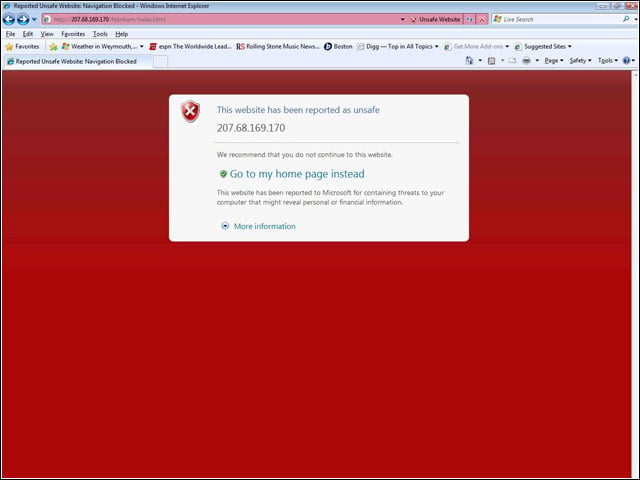
Task: Click the green shield icon beside home link
Action: (x=223, y=174)
